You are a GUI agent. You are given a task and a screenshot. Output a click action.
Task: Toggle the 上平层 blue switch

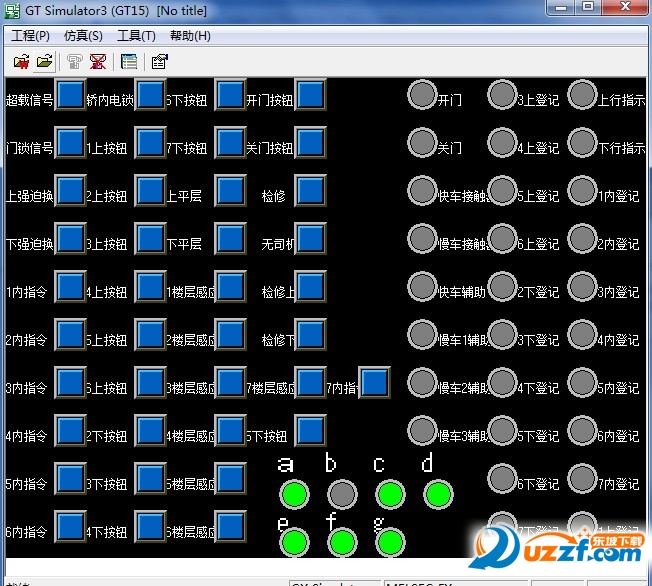click(x=230, y=190)
